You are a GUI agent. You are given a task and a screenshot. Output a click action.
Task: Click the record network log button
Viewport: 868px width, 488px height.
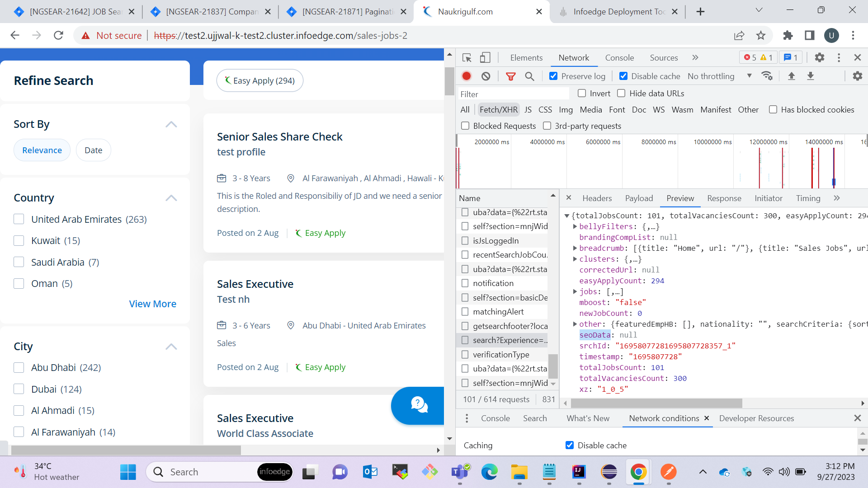coord(467,76)
